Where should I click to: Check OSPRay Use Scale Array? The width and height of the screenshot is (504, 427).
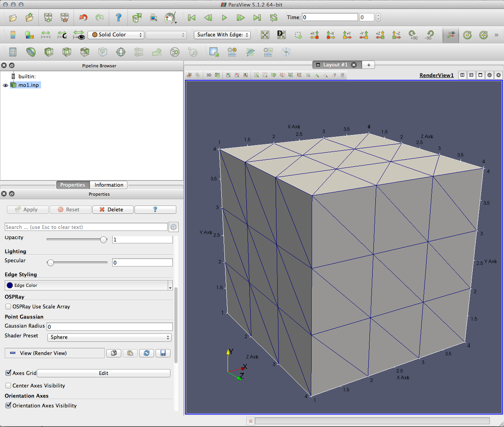tap(8, 306)
